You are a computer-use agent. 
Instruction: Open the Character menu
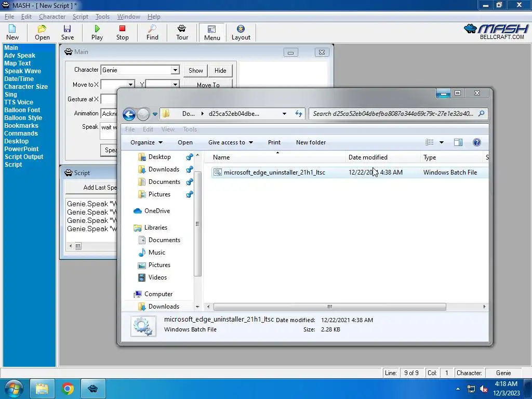tap(52, 17)
